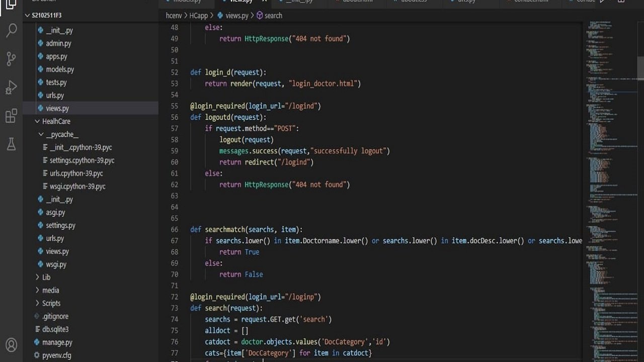The width and height of the screenshot is (644, 362).
Task: Open the Run and Debug view
Action: pos(11,87)
